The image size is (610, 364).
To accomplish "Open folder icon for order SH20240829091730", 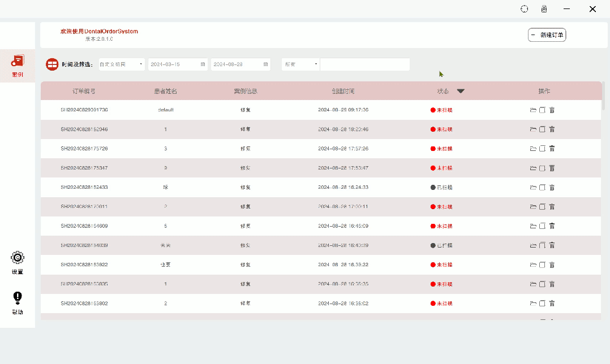I will coord(532,110).
